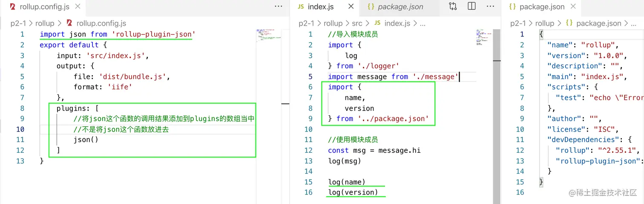Click braces icon on italic package.json tab
Screen dimensions: 644x204
[x=371, y=7]
